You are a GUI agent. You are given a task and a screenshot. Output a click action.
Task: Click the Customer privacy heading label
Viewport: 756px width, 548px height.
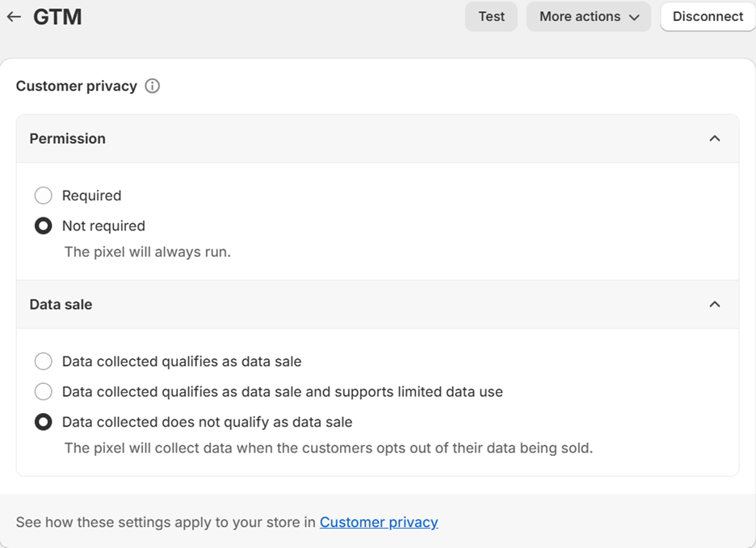click(76, 86)
